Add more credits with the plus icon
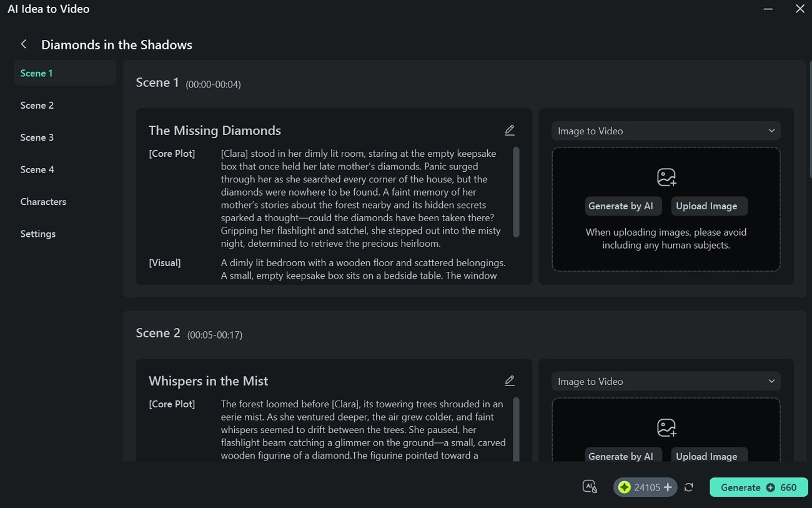Screen dimensions: 812x508 [668, 487]
